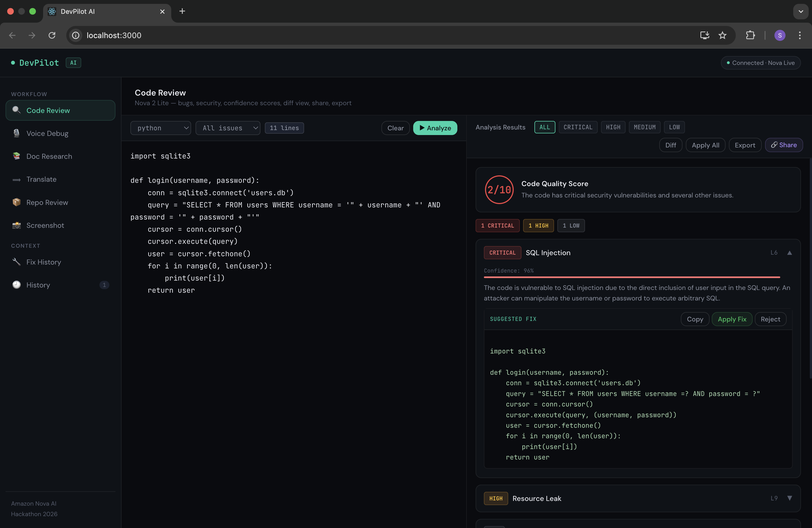Bookmark page with star icon
The width and height of the screenshot is (812, 528).
click(722, 35)
